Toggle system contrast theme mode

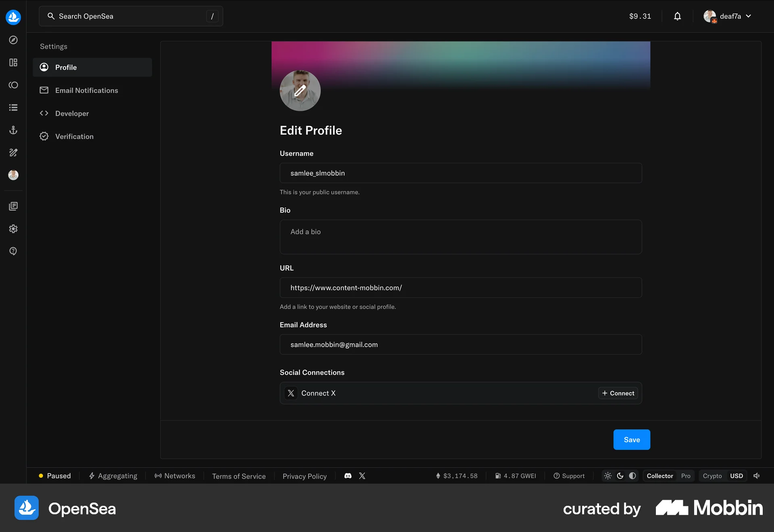click(x=632, y=476)
